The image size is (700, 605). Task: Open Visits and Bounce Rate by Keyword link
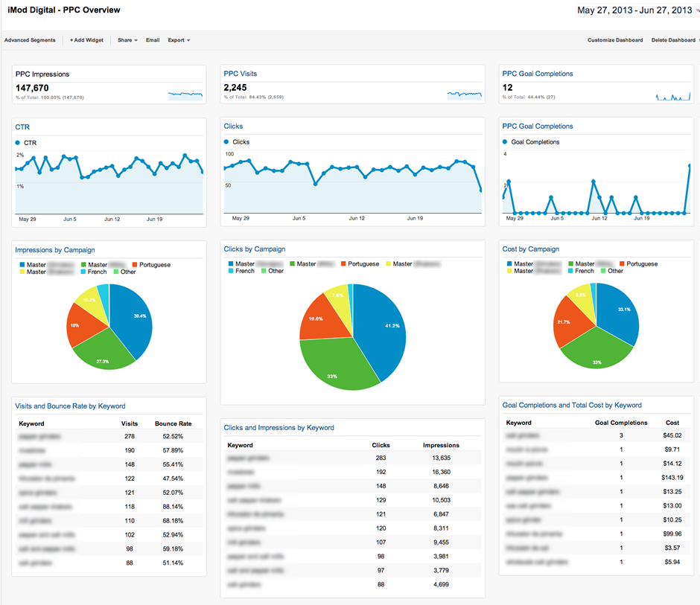click(x=70, y=406)
